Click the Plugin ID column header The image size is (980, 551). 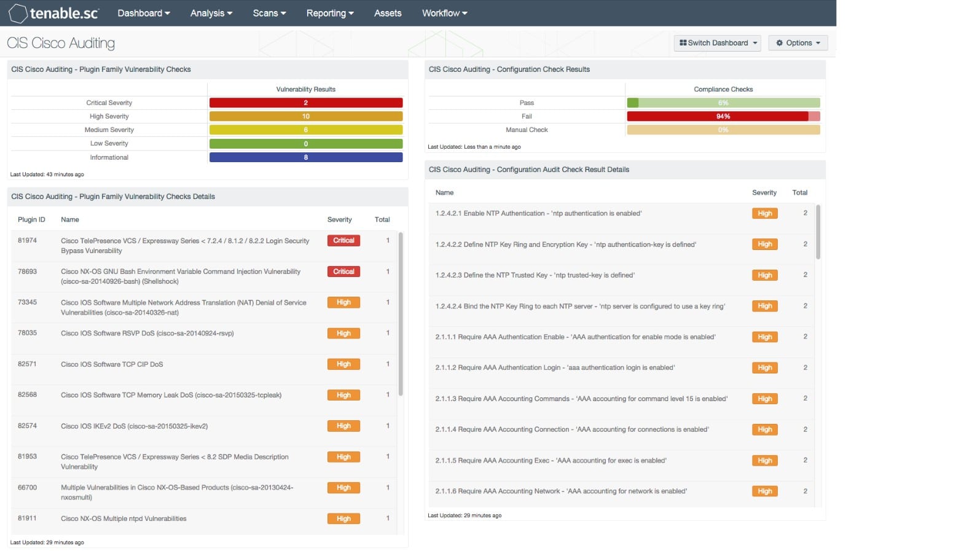[x=31, y=219]
